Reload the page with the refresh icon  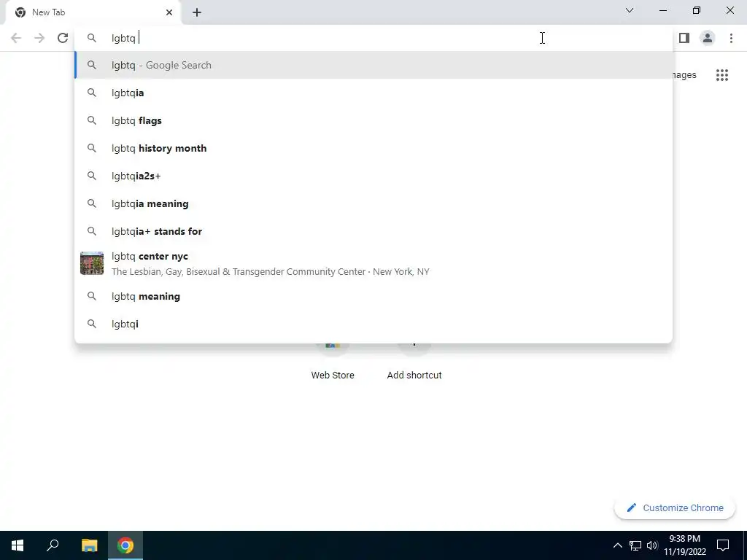[x=63, y=38]
